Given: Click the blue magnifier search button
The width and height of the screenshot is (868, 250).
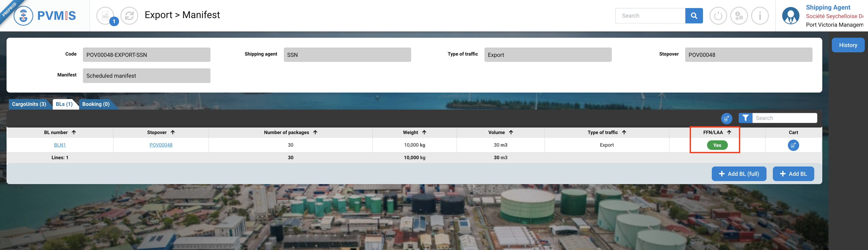Looking at the screenshot, I should [x=694, y=16].
